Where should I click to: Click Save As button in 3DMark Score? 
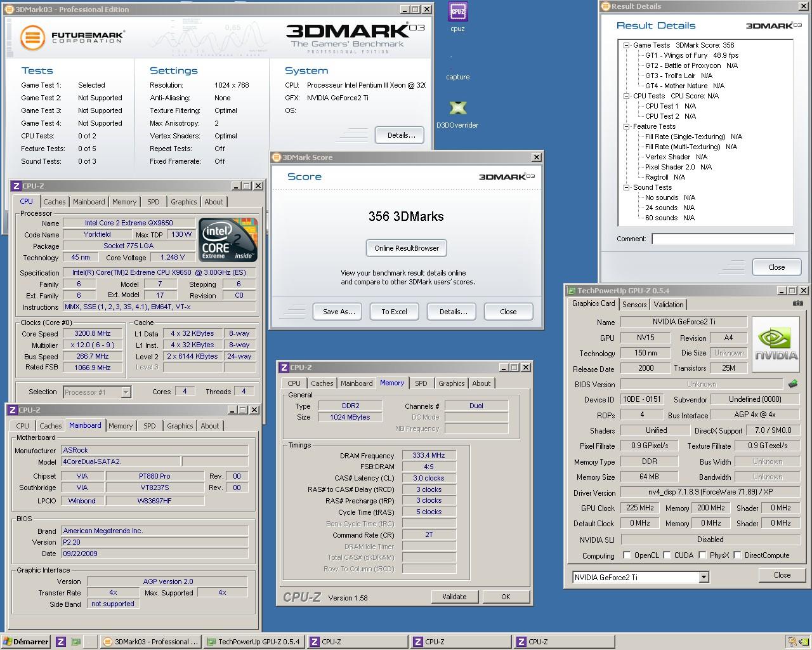click(339, 312)
